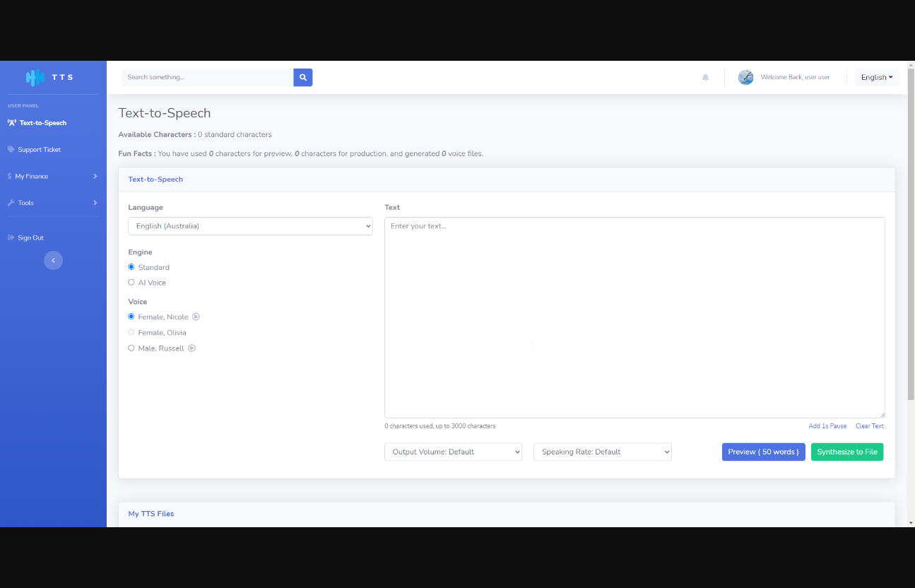Choose the Male, Russell voice
The height and width of the screenshot is (588, 915).
(x=131, y=348)
